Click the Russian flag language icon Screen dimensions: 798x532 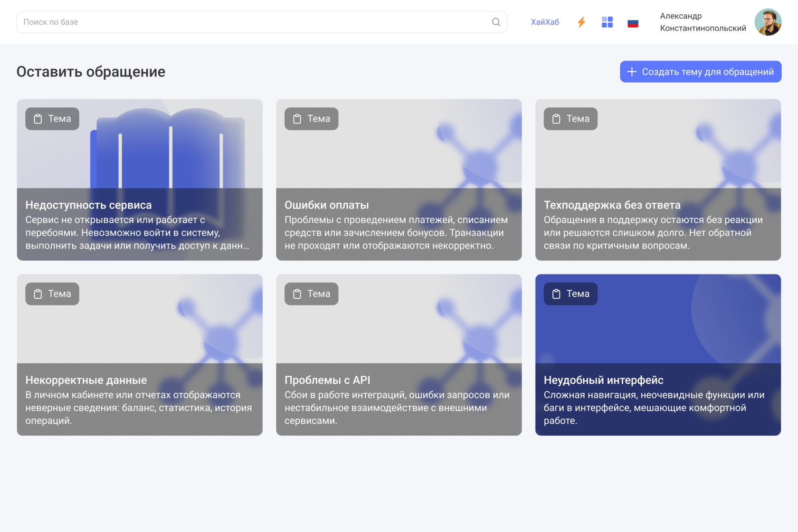[x=633, y=22]
